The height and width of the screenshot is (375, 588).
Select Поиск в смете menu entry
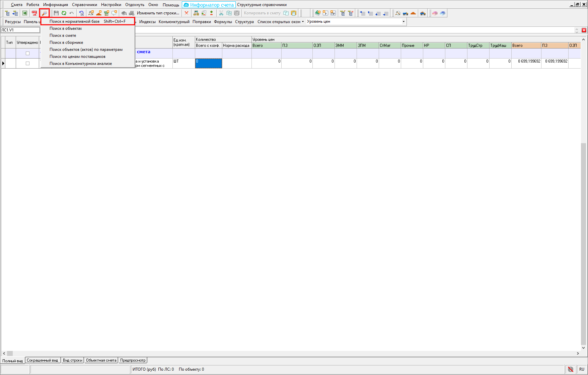pyautogui.click(x=63, y=35)
